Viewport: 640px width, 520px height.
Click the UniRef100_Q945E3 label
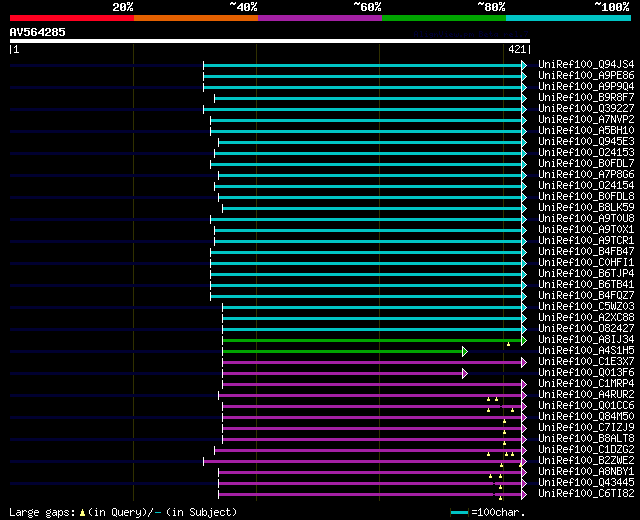pyautogui.click(x=586, y=142)
